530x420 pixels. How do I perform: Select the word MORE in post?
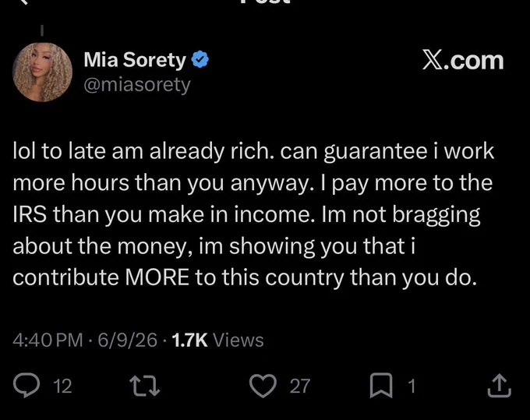(157, 277)
